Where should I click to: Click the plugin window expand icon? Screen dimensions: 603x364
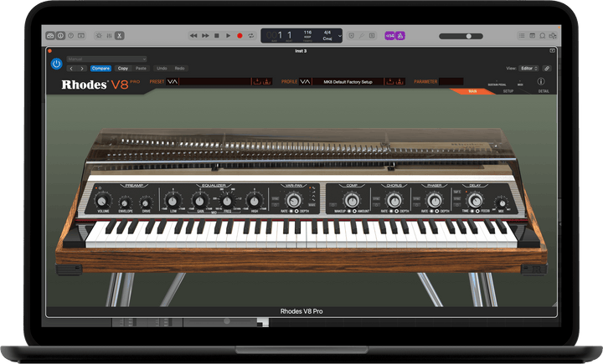coord(552,51)
